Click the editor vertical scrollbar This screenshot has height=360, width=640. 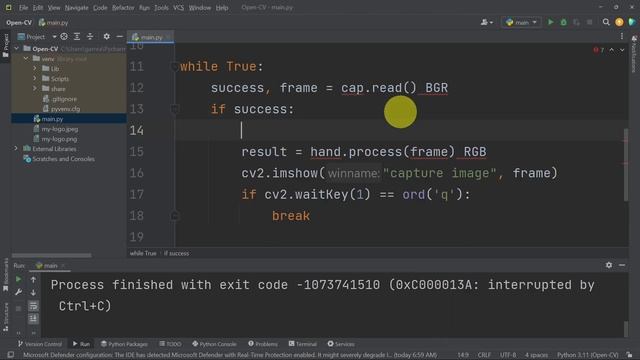tap(626, 164)
